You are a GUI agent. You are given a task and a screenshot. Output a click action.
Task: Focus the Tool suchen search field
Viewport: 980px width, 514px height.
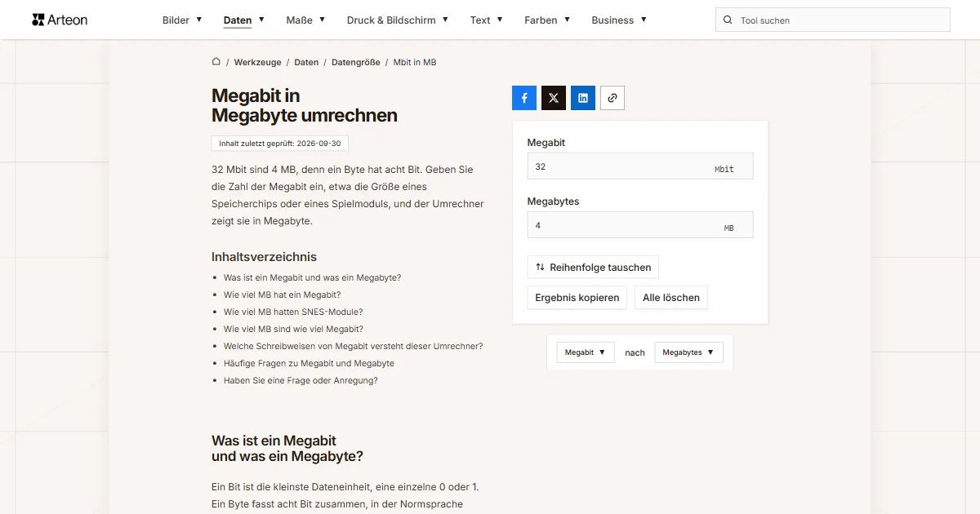(x=833, y=20)
